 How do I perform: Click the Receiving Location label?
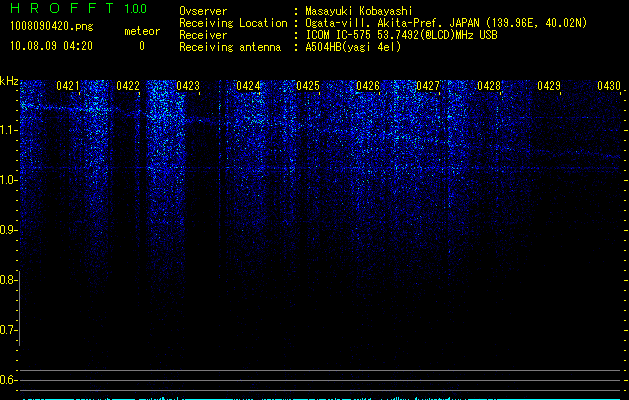tap(233, 23)
